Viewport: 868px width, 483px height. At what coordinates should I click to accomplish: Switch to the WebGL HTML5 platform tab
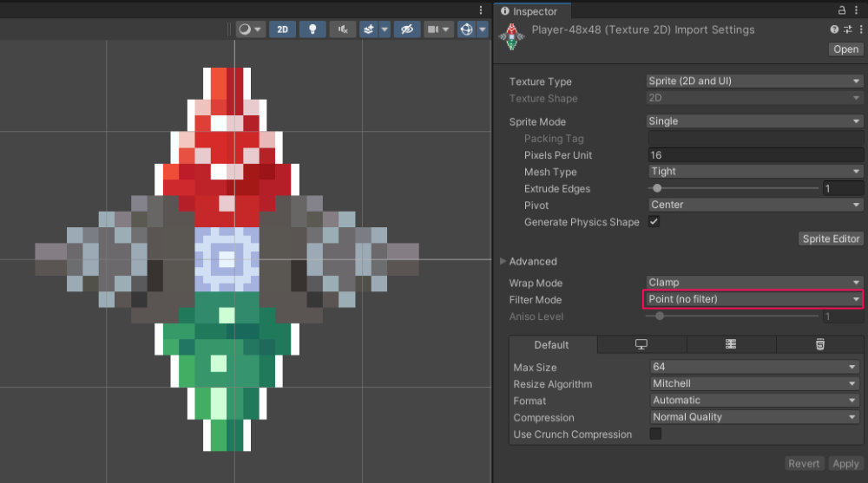820,344
